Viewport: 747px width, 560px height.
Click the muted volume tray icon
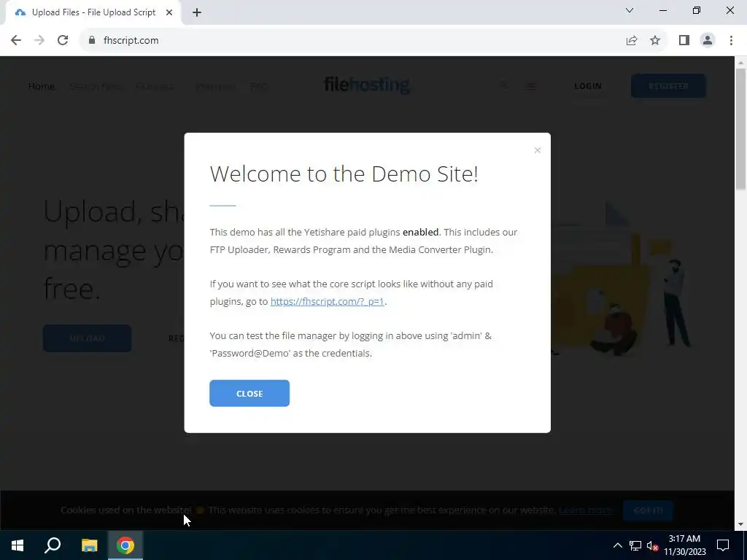(652, 545)
